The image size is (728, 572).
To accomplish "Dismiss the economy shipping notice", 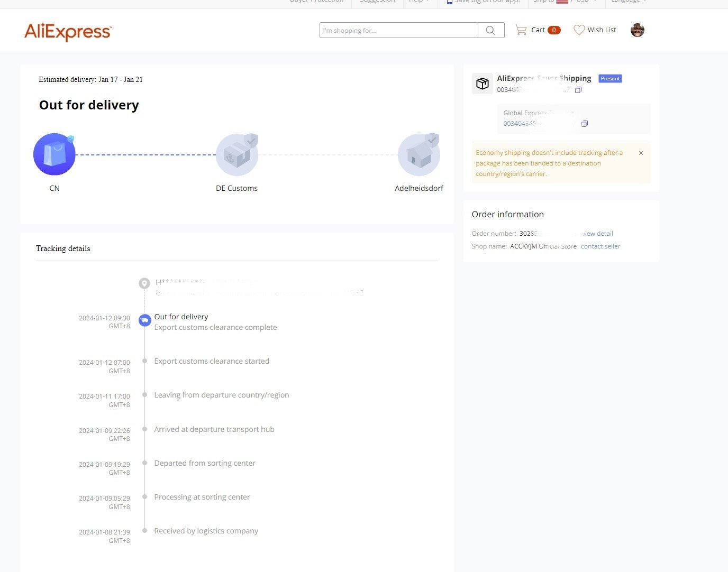I will click(x=641, y=153).
